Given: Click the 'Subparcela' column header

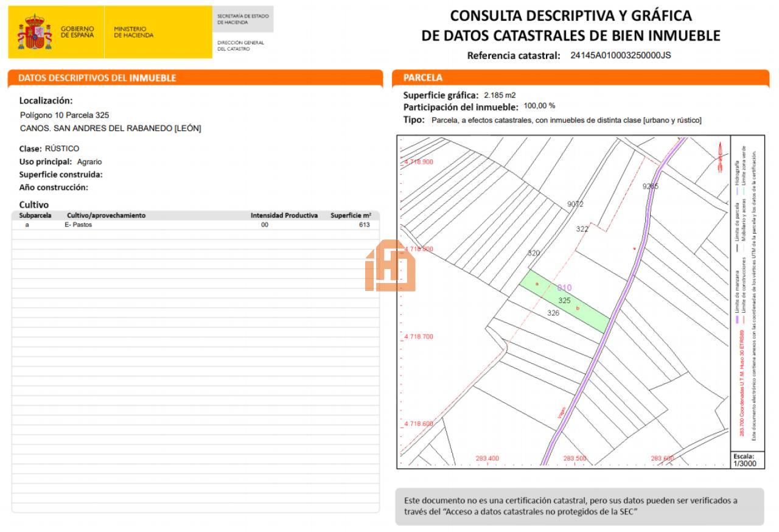Looking at the screenshot, I should point(35,215).
